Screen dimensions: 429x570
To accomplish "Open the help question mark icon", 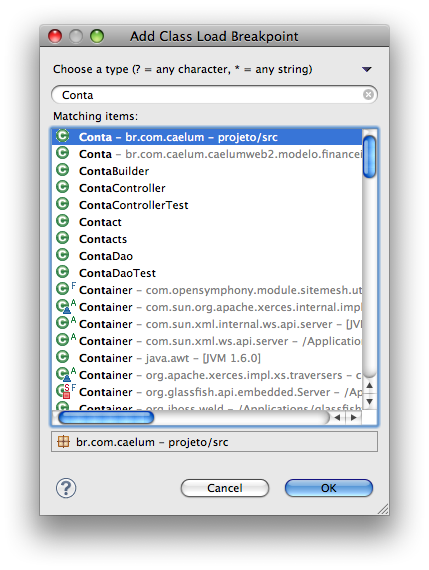I will pos(66,488).
